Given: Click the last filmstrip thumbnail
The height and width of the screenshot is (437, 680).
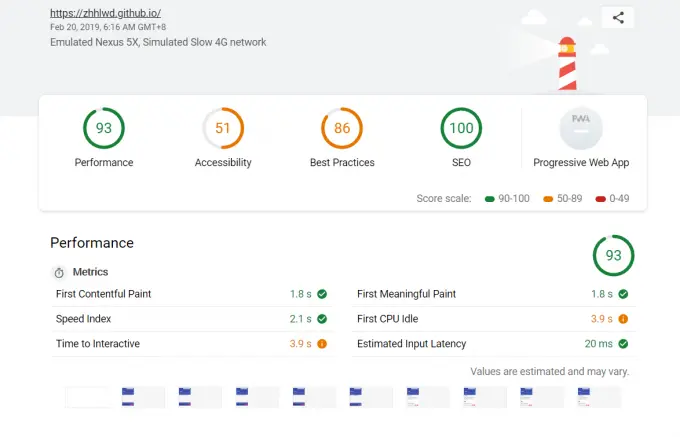Looking at the screenshot, I should [599, 397].
